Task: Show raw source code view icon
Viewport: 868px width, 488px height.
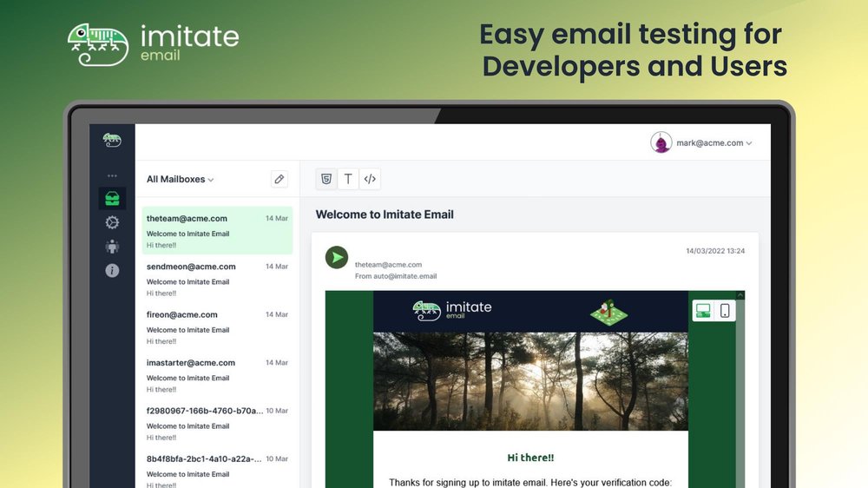Action: pyautogui.click(x=370, y=179)
